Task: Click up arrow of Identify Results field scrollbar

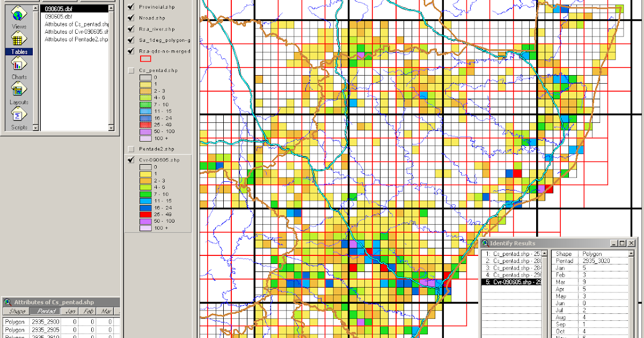Action: point(632,253)
